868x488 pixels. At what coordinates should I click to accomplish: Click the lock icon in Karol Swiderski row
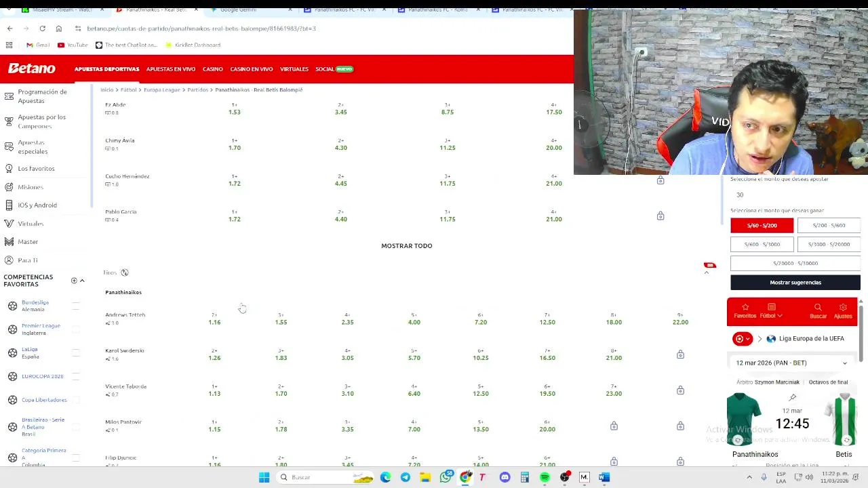[x=680, y=354]
